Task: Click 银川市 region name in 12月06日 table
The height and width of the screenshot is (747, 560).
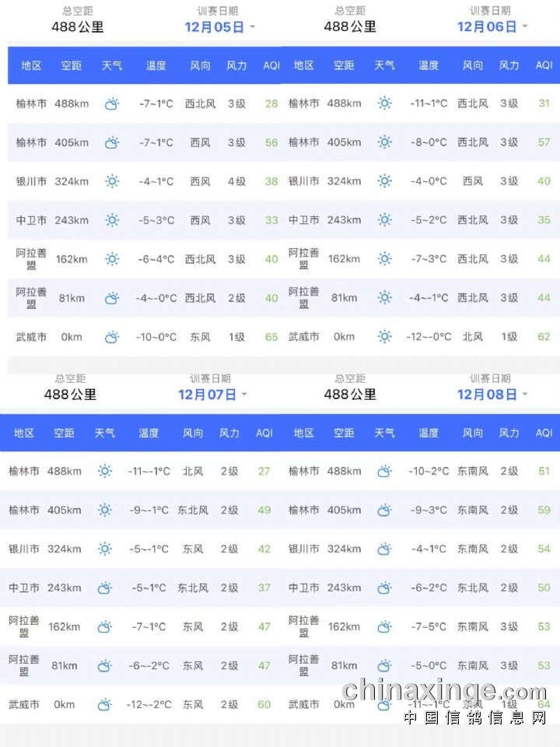Action: coord(304,181)
